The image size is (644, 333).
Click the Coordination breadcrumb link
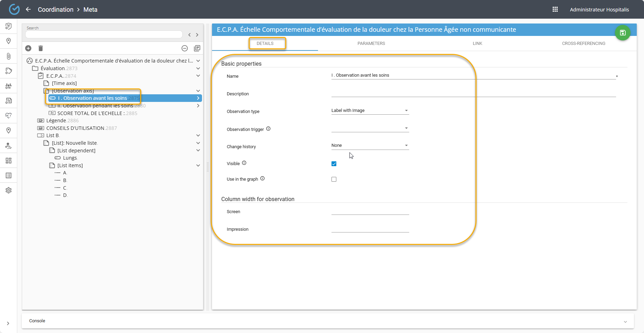pyautogui.click(x=56, y=10)
